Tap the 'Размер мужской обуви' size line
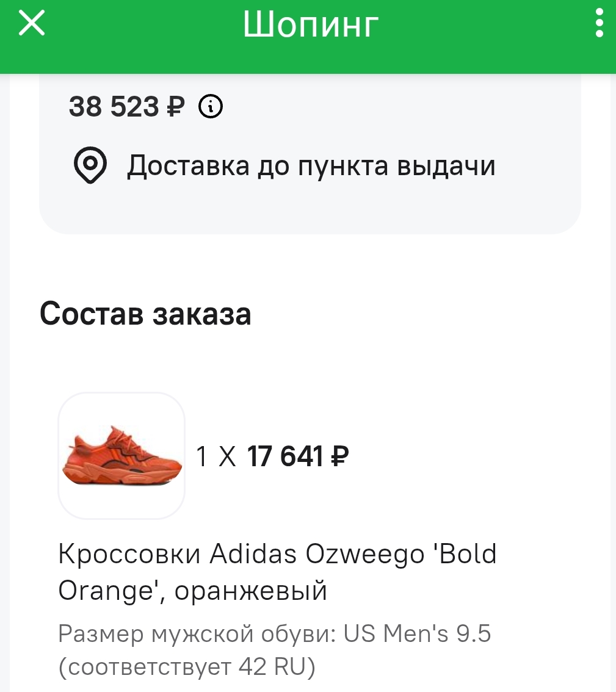 pos(195,635)
